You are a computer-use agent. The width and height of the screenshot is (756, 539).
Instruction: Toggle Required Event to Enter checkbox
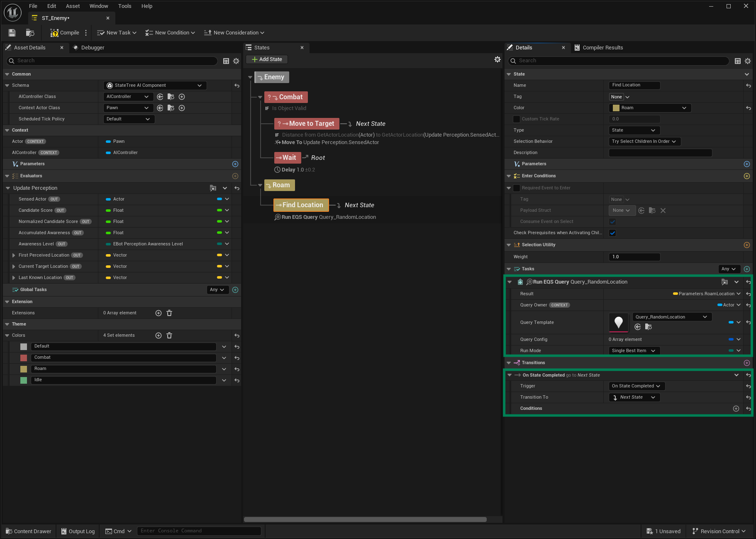[517, 188]
